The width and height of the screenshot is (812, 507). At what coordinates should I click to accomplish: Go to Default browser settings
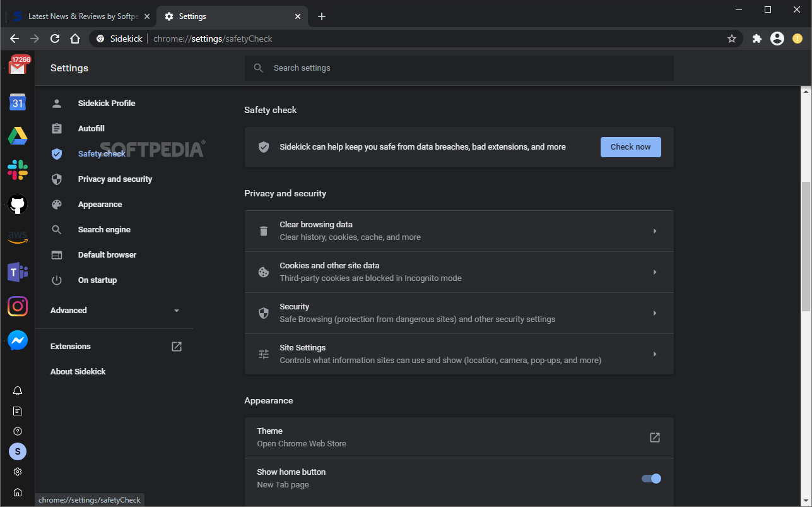click(107, 255)
